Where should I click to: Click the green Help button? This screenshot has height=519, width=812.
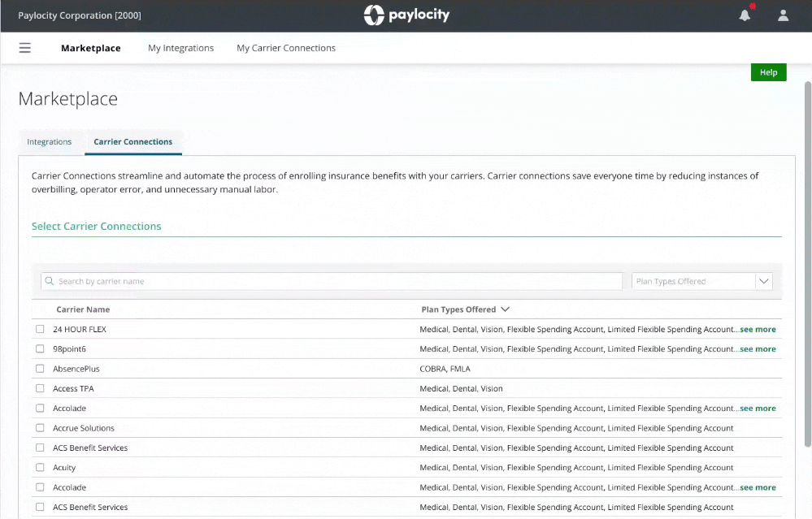(768, 72)
